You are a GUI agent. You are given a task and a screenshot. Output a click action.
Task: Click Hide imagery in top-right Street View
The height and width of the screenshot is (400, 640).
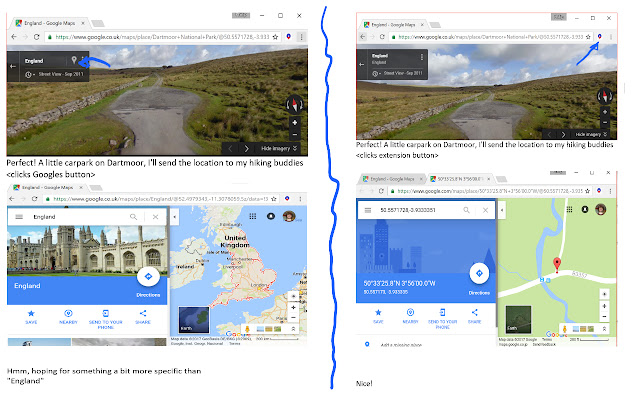point(588,134)
